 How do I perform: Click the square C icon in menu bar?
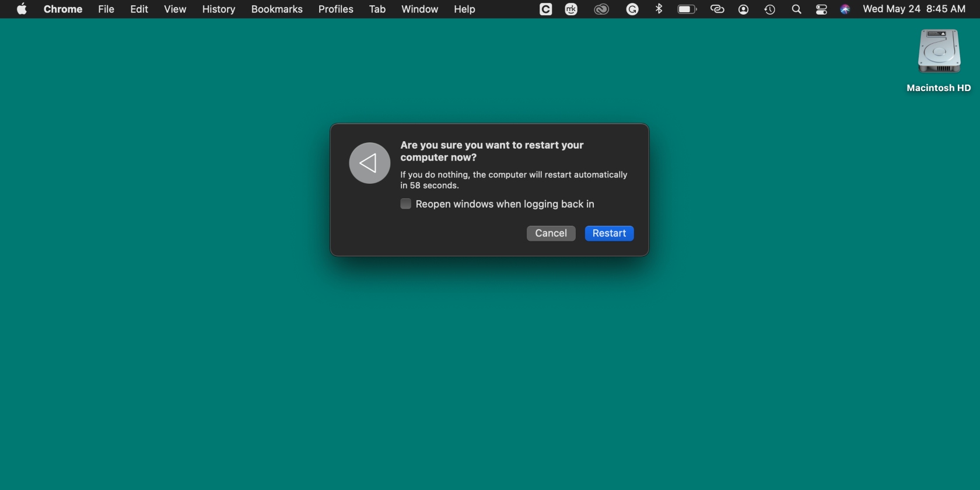545,9
